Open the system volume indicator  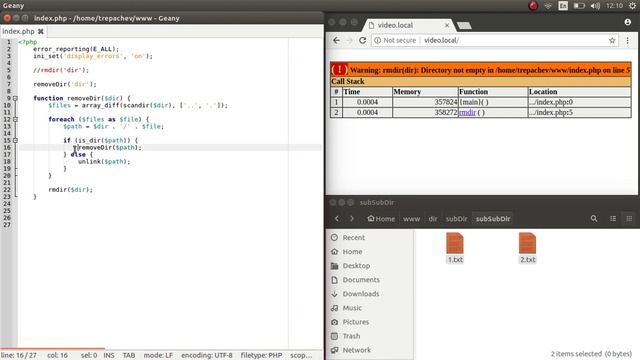click(596, 6)
